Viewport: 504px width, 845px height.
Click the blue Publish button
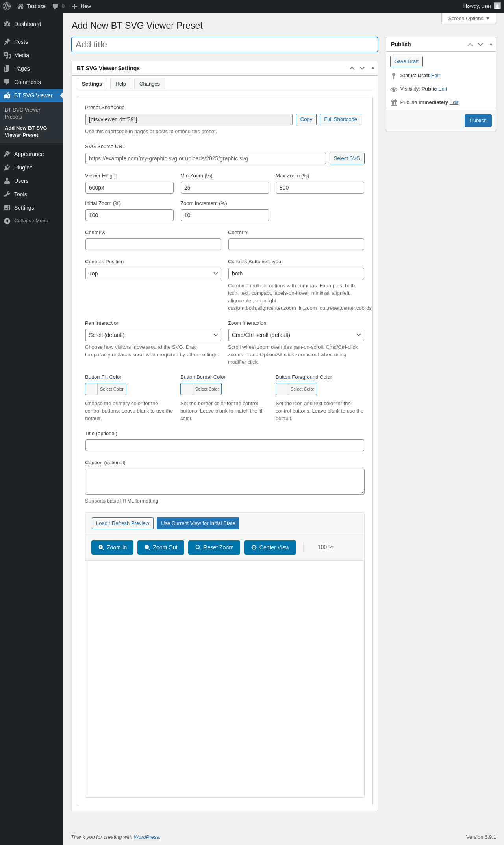pos(478,121)
